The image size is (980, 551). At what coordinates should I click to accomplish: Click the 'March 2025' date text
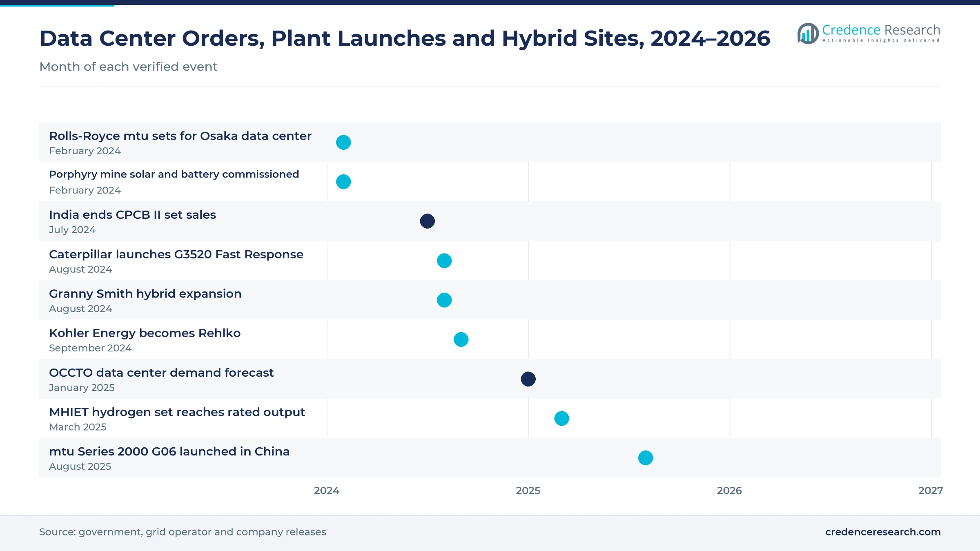(x=78, y=427)
